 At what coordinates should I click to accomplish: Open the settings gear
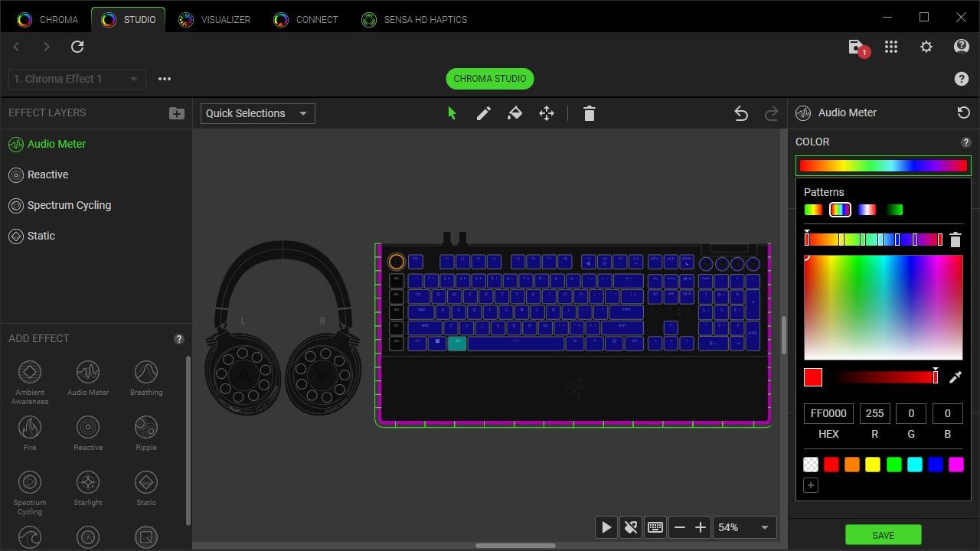click(926, 47)
